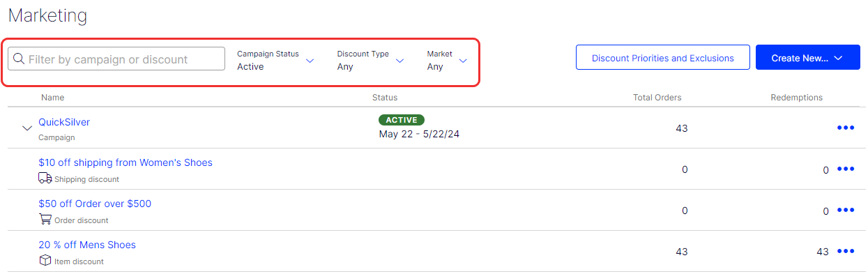Image resolution: width=868 pixels, height=274 pixels.
Task: Open the Market dropdown
Action: point(447,61)
